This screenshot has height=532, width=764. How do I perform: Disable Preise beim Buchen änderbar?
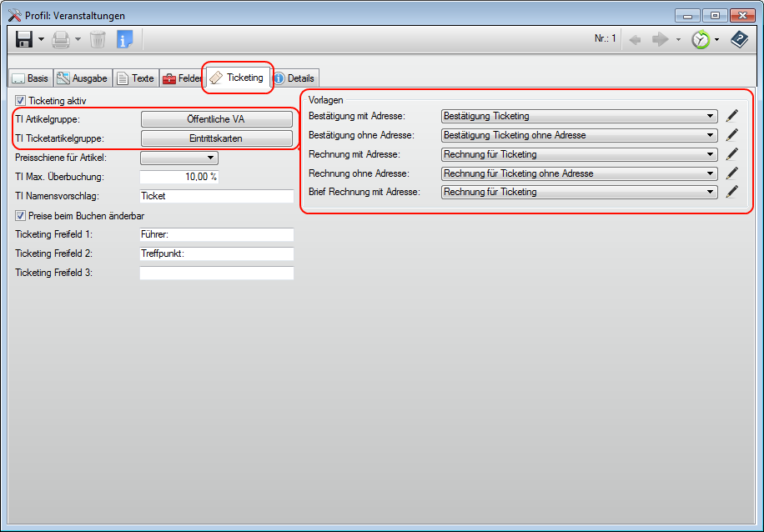pyautogui.click(x=19, y=215)
